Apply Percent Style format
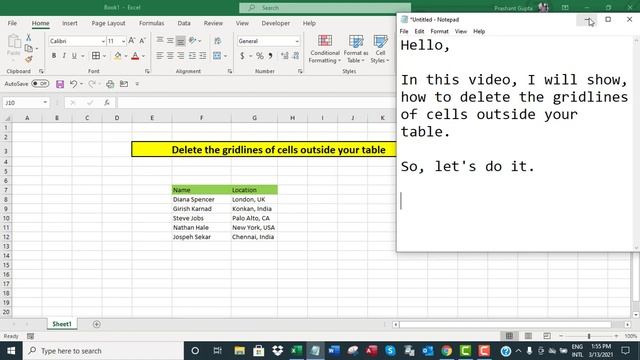640x360 pixels. [x=260, y=56]
